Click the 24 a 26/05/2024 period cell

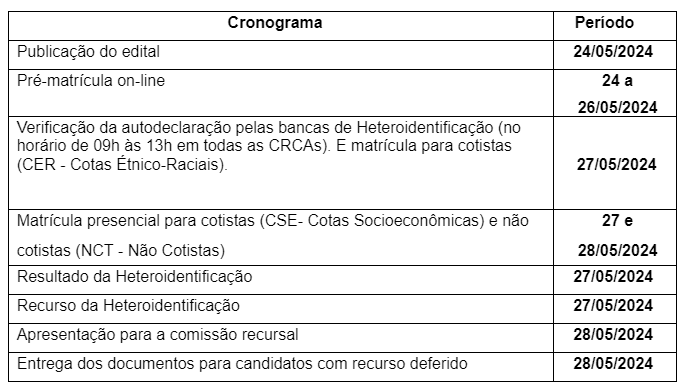(617, 94)
